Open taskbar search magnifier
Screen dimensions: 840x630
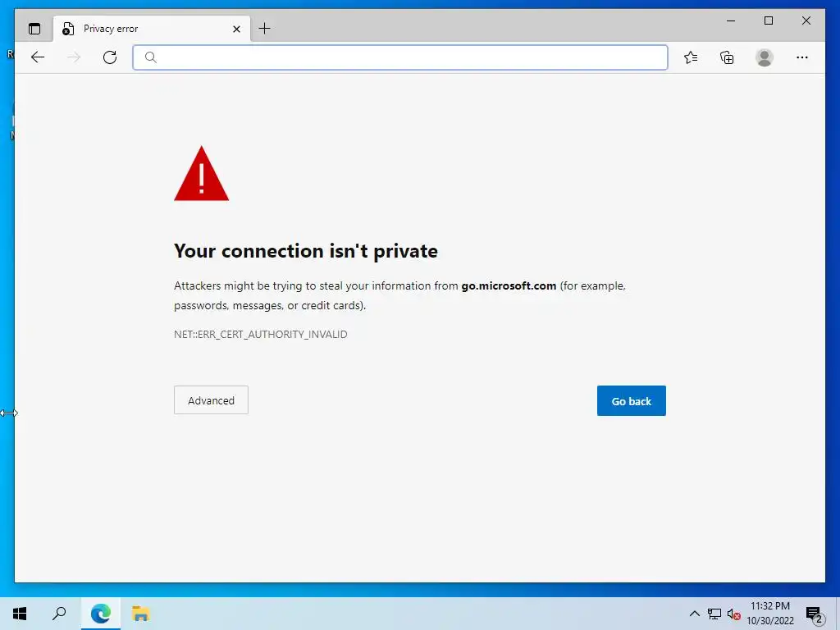pyautogui.click(x=59, y=614)
